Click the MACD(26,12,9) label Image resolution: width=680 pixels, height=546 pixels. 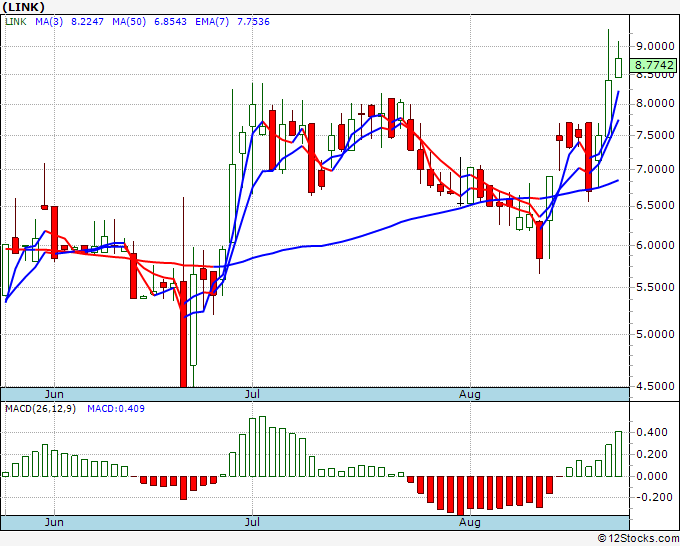click(x=40, y=409)
